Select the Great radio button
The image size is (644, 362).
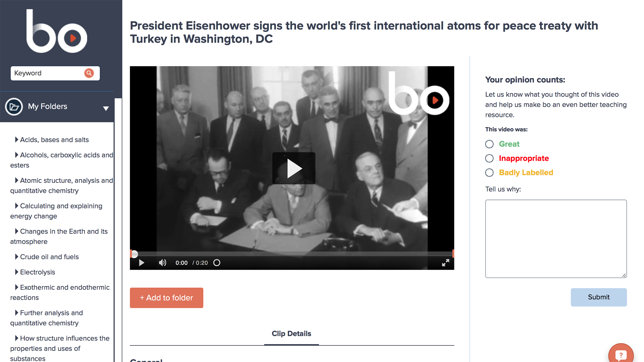click(x=489, y=144)
